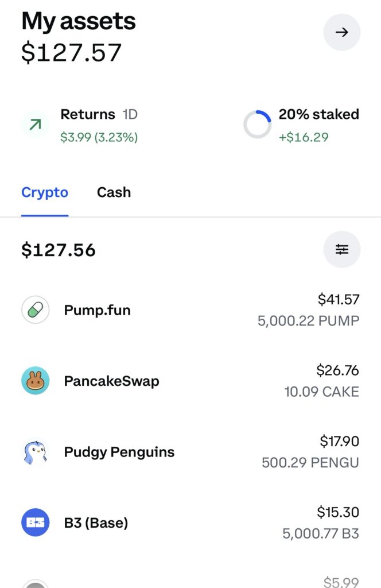Tap the staked progress ring
This screenshot has width=381, height=588.
(257, 125)
